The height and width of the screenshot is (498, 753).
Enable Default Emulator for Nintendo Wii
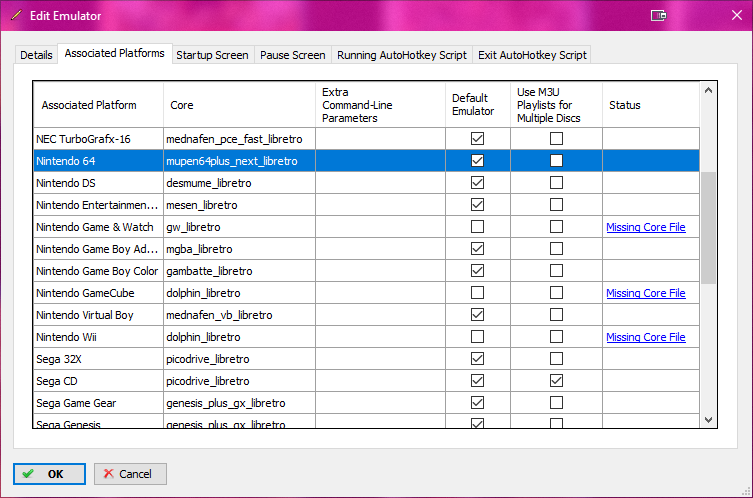(x=477, y=337)
